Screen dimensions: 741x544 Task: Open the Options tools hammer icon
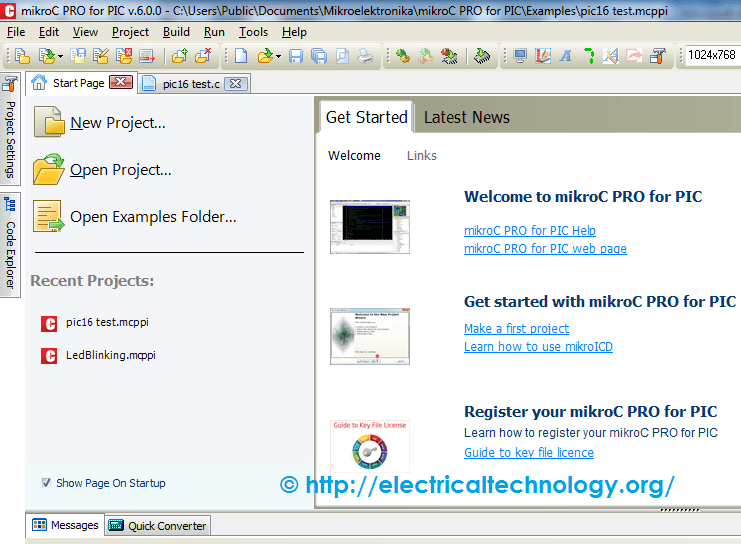pyautogui.click(x=658, y=56)
